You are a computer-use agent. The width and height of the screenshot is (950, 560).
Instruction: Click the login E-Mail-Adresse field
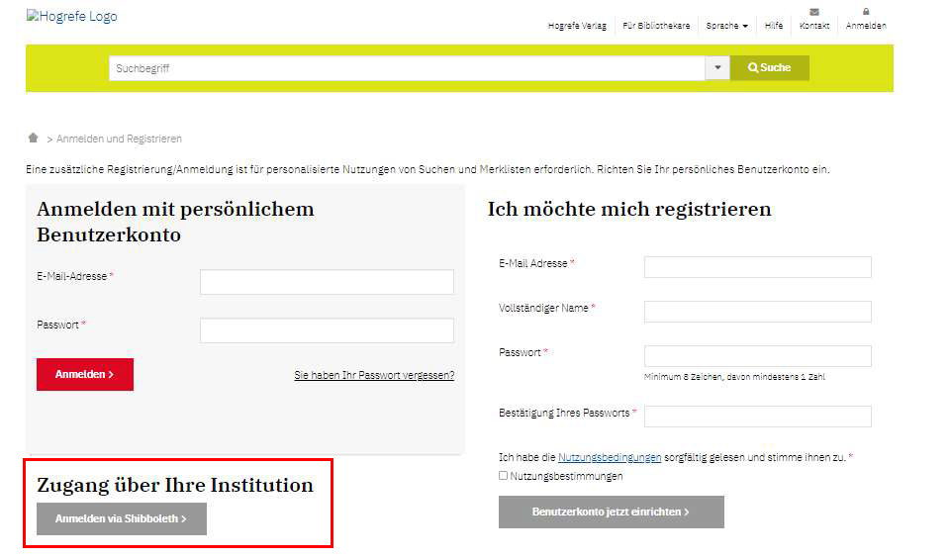pos(327,282)
